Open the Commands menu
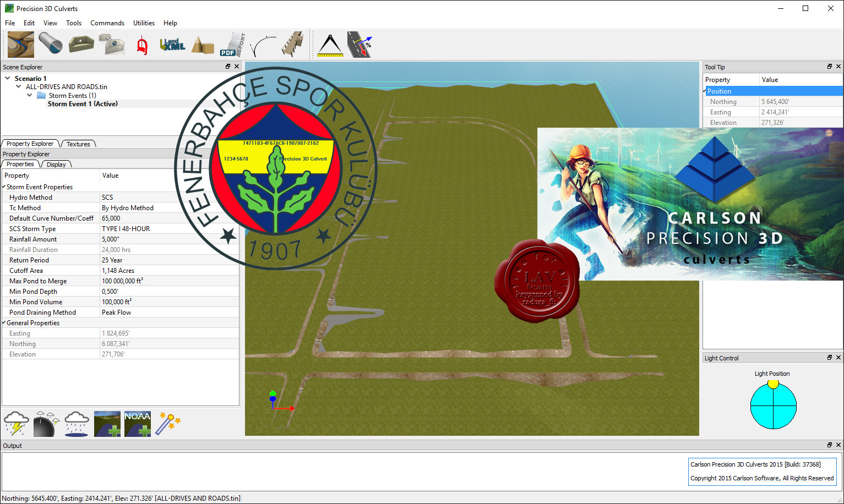 click(x=107, y=23)
